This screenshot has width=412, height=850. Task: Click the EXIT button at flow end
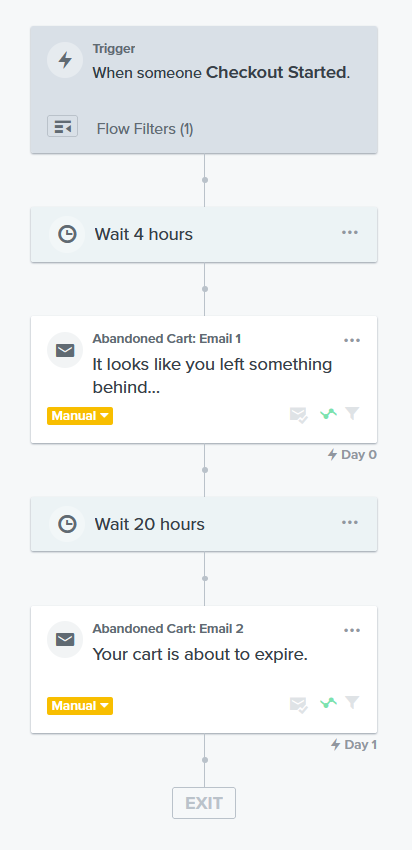[x=204, y=803]
